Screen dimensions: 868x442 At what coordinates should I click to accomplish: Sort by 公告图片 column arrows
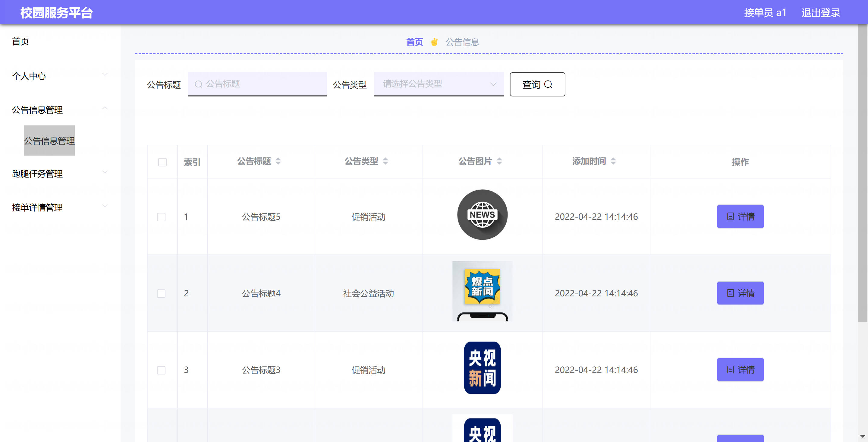499,161
